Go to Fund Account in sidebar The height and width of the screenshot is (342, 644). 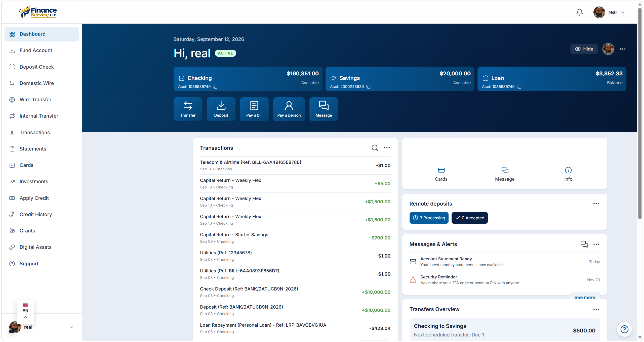[42, 50]
